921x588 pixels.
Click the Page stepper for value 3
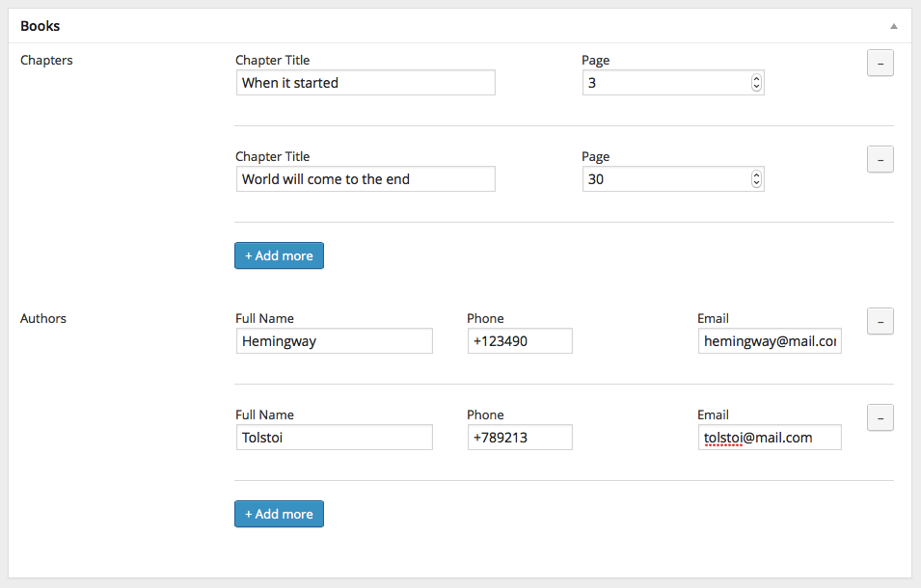pyautogui.click(x=756, y=83)
